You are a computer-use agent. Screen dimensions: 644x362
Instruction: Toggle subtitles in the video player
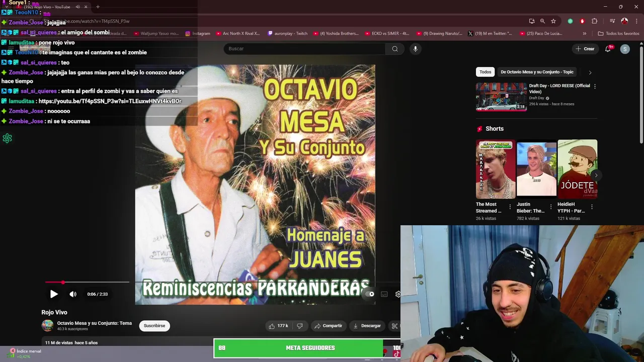point(384,294)
